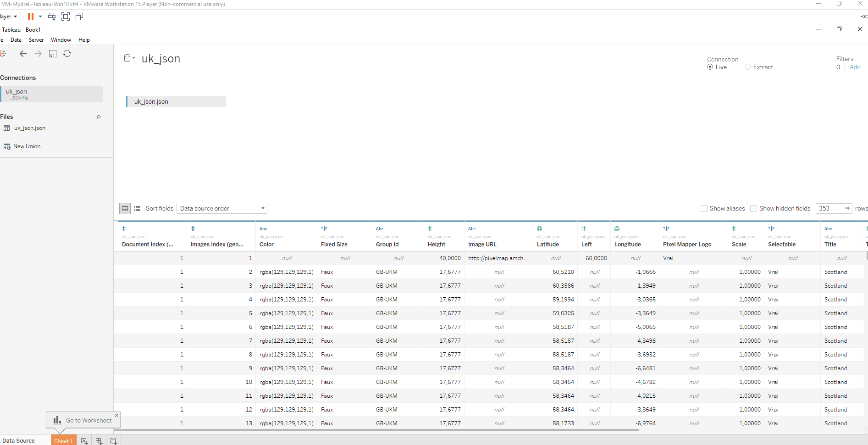868x445 pixels.
Task: Enable the Show aliases checkbox
Action: (704, 208)
